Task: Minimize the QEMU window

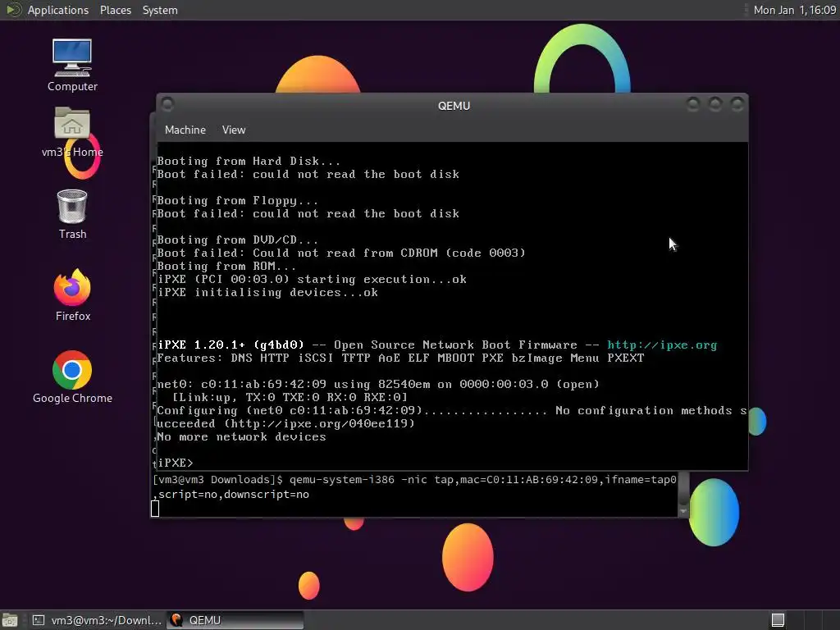Action: point(692,104)
